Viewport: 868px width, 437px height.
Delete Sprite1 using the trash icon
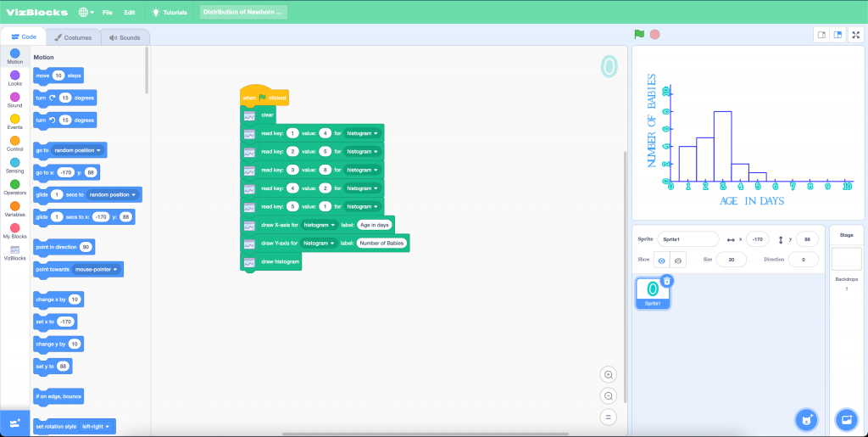coord(667,281)
